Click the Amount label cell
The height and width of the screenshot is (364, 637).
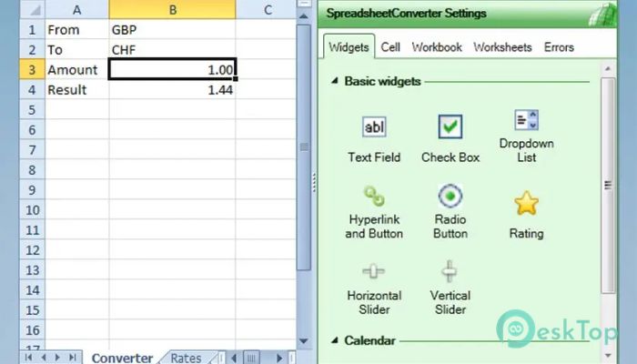[x=76, y=69]
